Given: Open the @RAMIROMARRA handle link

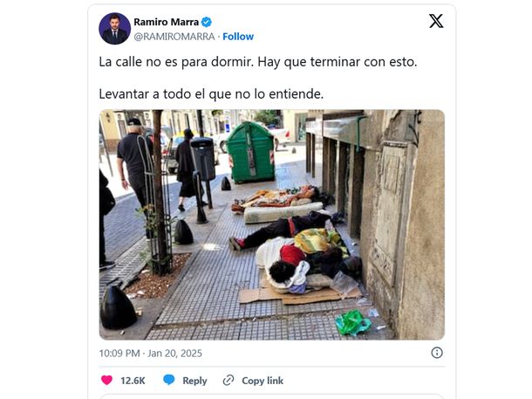Looking at the screenshot, I should coord(174,37).
